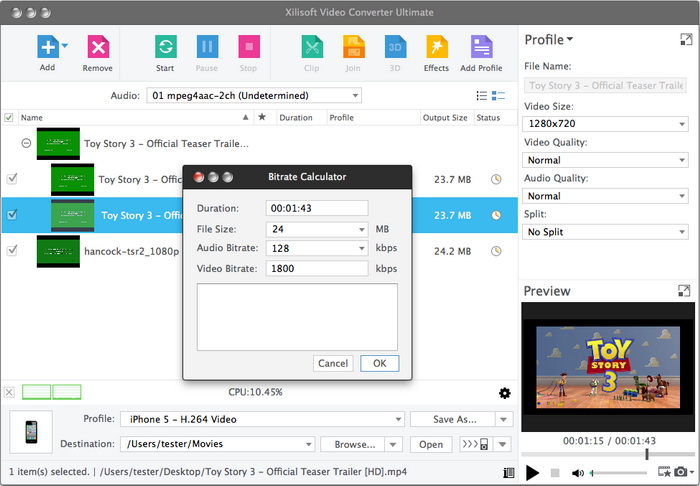This screenshot has height=486, width=700.
Task: Toggle checkbox of highlighted Toy Story 3 row
Action: tap(12, 214)
